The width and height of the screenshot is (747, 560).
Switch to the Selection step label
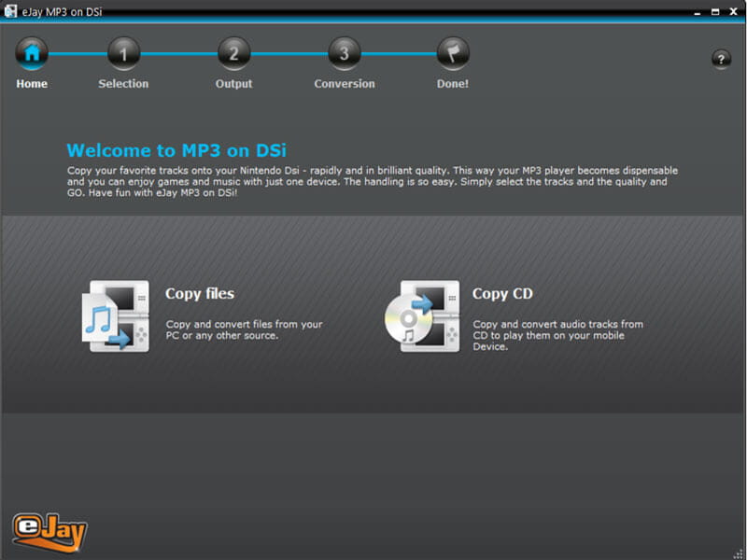tap(123, 84)
